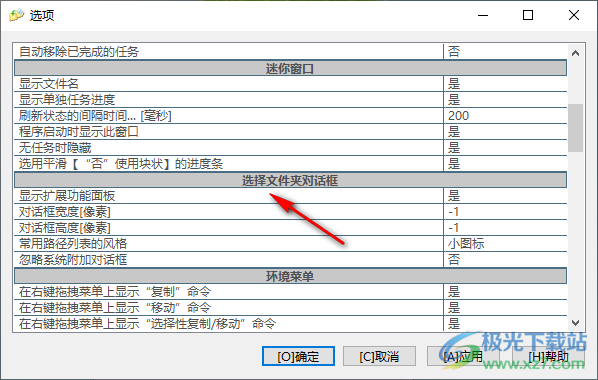The image size is (598, 380).
Task: Confirm settings with [O]确定 button
Action: pyautogui.click(x=298, y=356)
